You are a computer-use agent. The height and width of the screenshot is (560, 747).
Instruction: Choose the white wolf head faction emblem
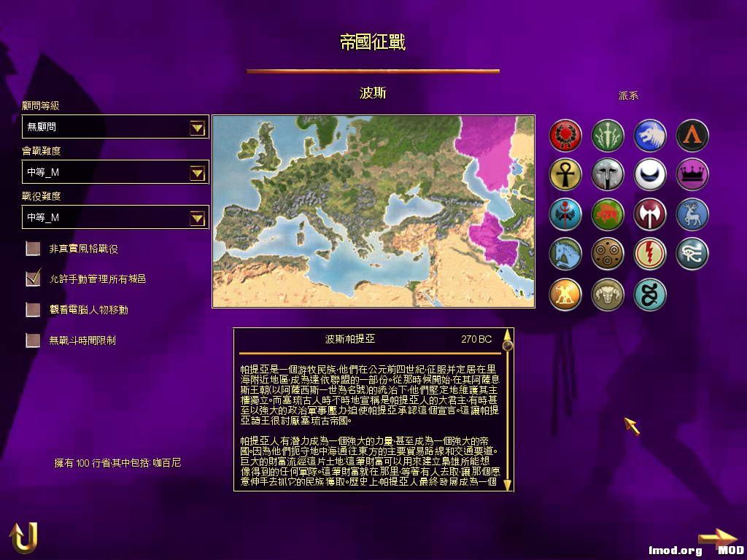coord(650,135)
